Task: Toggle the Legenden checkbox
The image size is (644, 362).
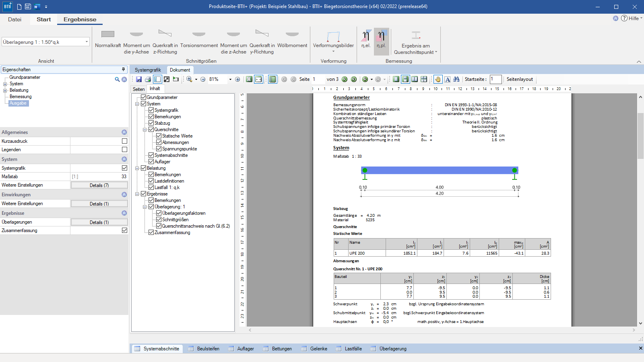Action: click(x=124, y=150)
